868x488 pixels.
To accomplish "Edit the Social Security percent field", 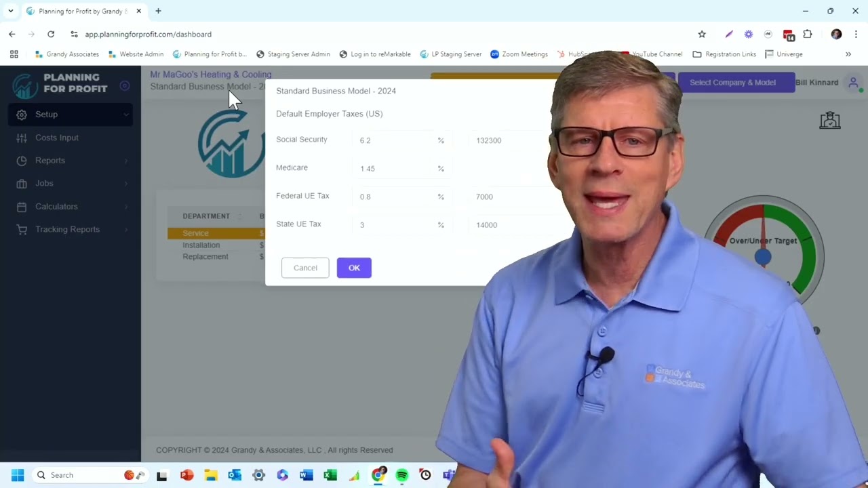I will (401, 140).
